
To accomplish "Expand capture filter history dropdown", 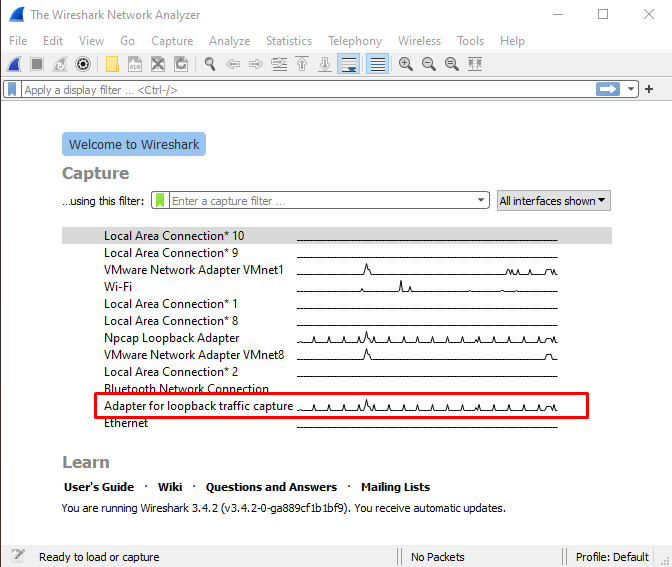I will [481, 200].
